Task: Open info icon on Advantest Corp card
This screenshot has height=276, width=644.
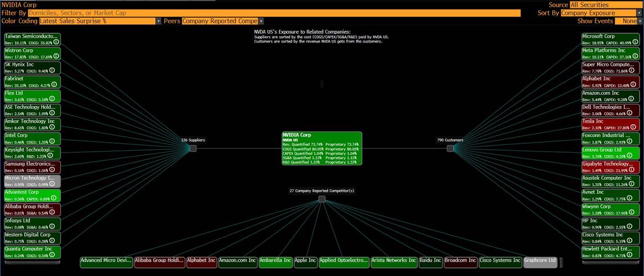Action: coord(54,198)
